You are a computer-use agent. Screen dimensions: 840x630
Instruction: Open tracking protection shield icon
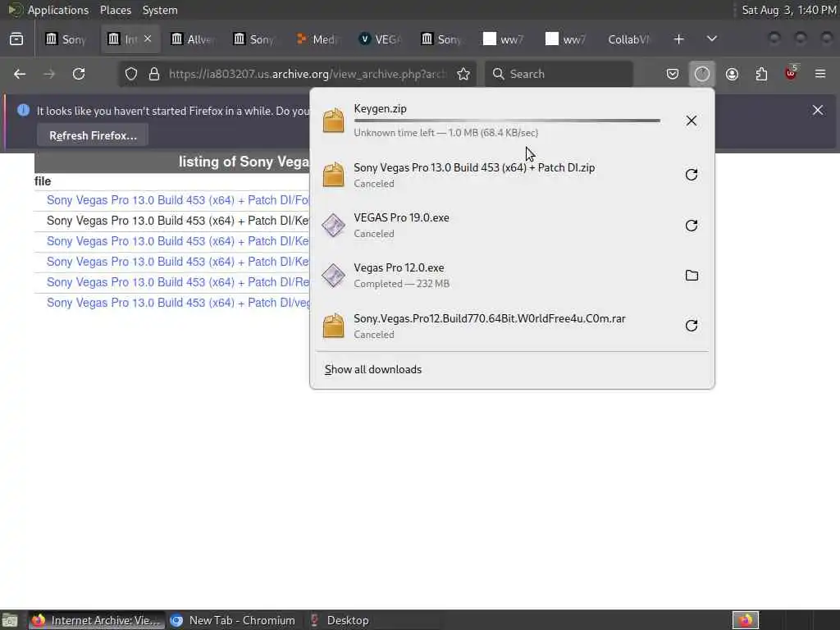coord(131,74)
